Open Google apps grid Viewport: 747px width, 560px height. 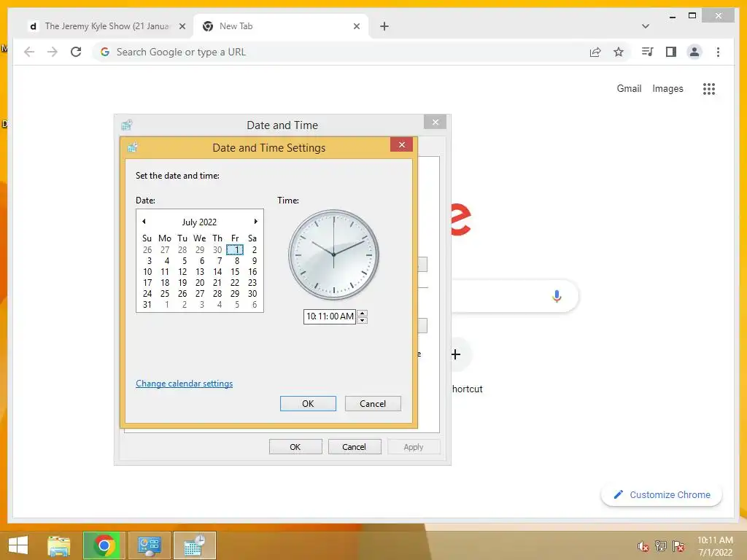(709, 88)
